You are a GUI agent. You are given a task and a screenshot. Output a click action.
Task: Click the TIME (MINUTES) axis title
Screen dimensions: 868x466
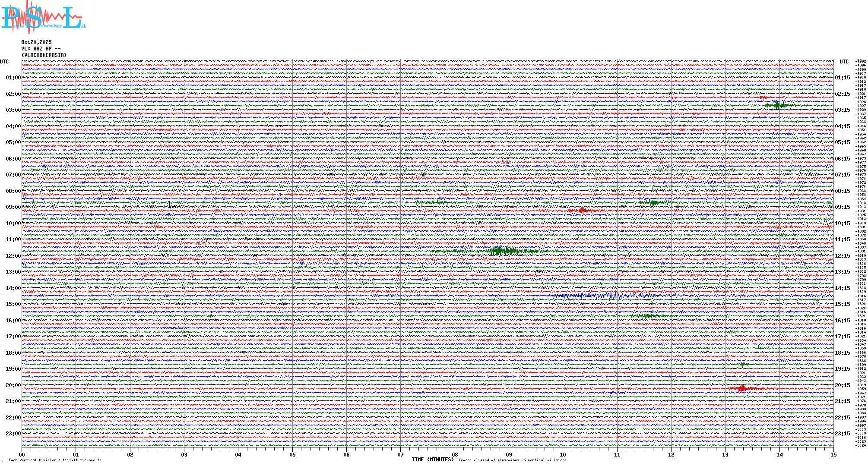click(433, 460)
